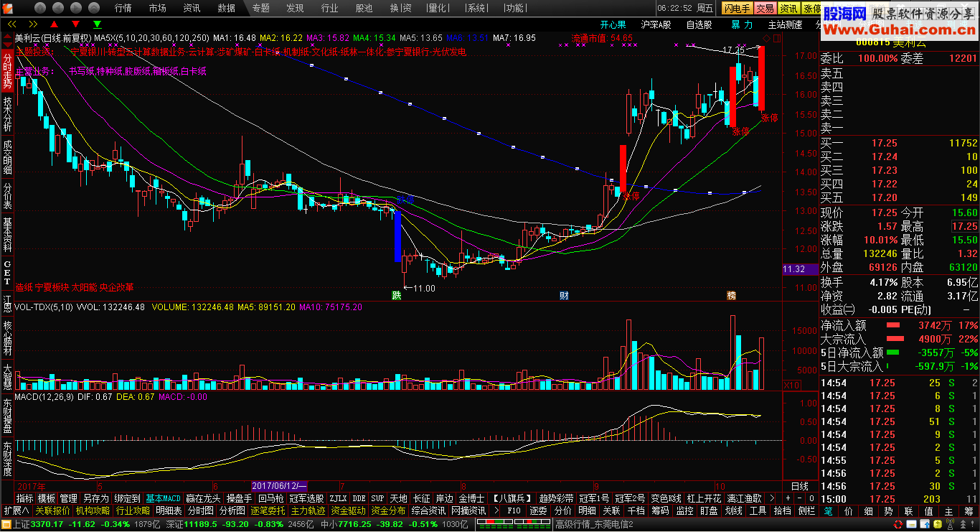Toggle the 资讯 button in top-right
Viewport: 980px width, 532px height.
tap(789, 9)
